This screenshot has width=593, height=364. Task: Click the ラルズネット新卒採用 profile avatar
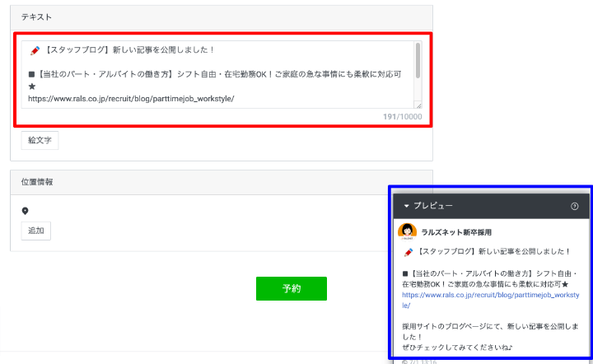(x=407, y=232)
